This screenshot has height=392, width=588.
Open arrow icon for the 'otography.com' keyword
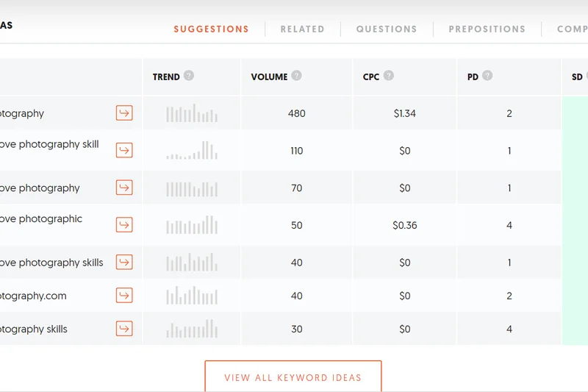[124, 296]
